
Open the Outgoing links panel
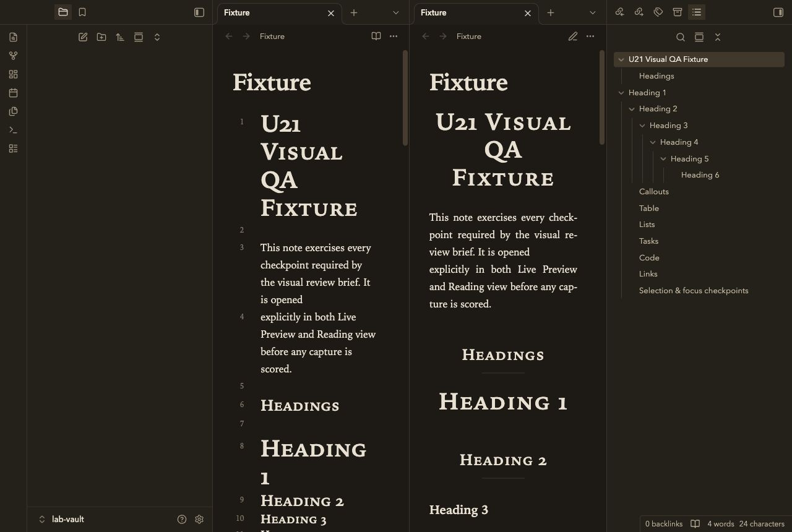click(x=639, y=12)
